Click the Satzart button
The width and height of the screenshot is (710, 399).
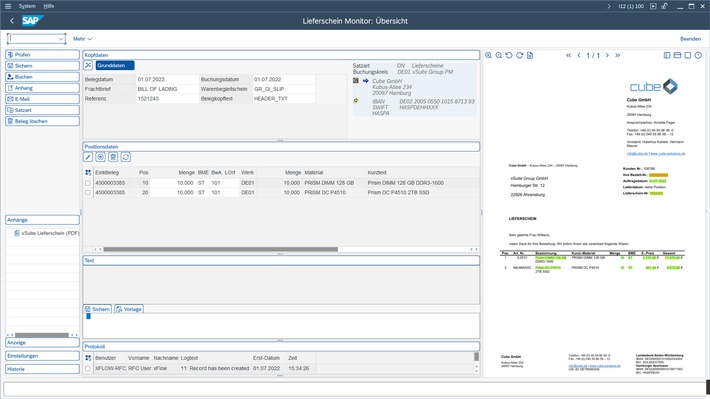(43, 110)
